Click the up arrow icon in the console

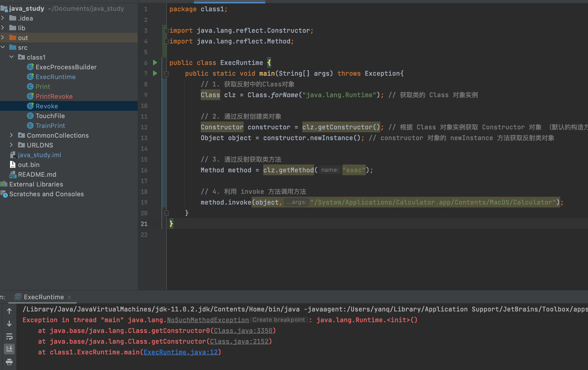point(9,311)
